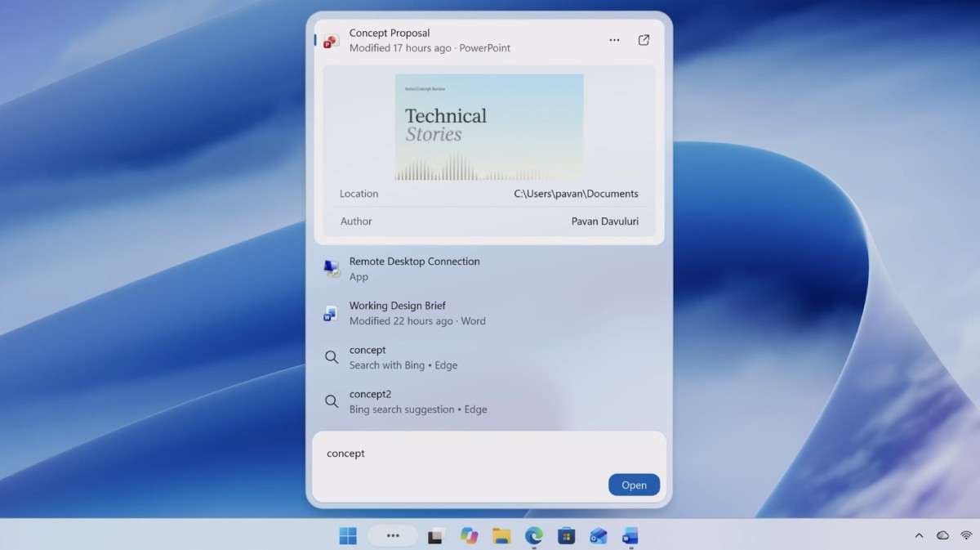This screenshot has height=550, width=980.
Task: Open Word from the taskbar
Action: click(630, 536)
